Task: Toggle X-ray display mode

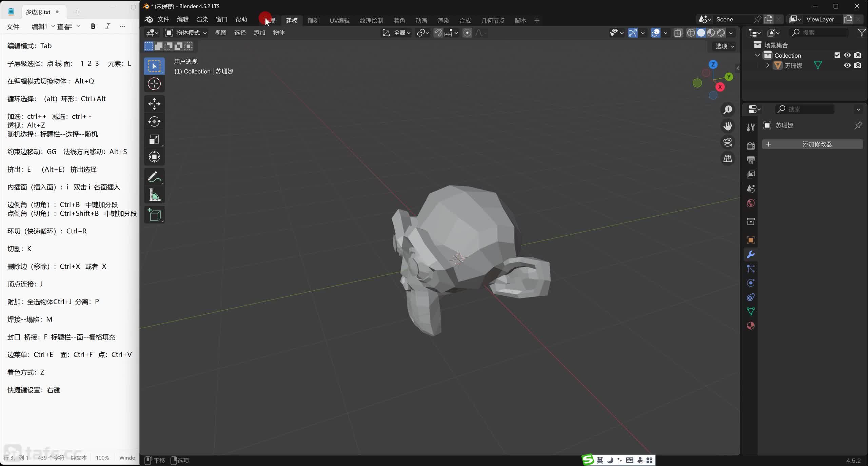Action: [x=678, y=33]
